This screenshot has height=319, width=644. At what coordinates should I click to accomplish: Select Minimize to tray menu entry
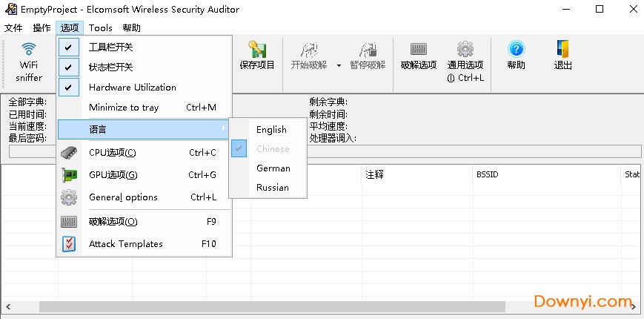coord(145,108)
